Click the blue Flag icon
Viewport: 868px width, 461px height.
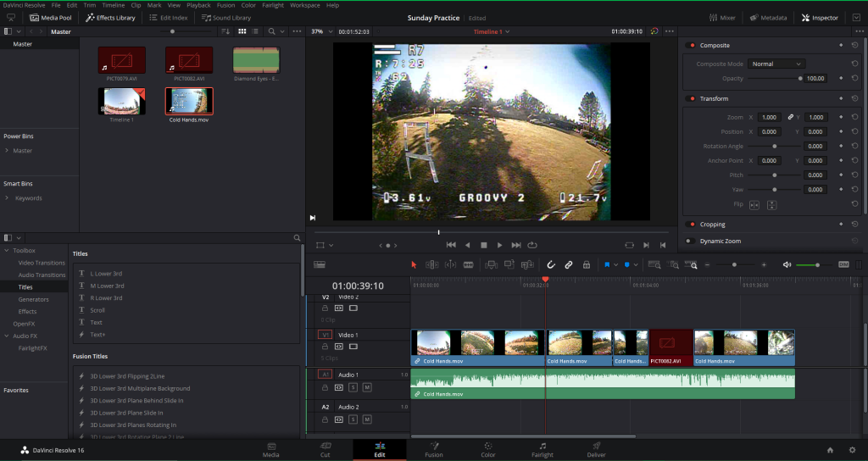click(x=607, y=265)
